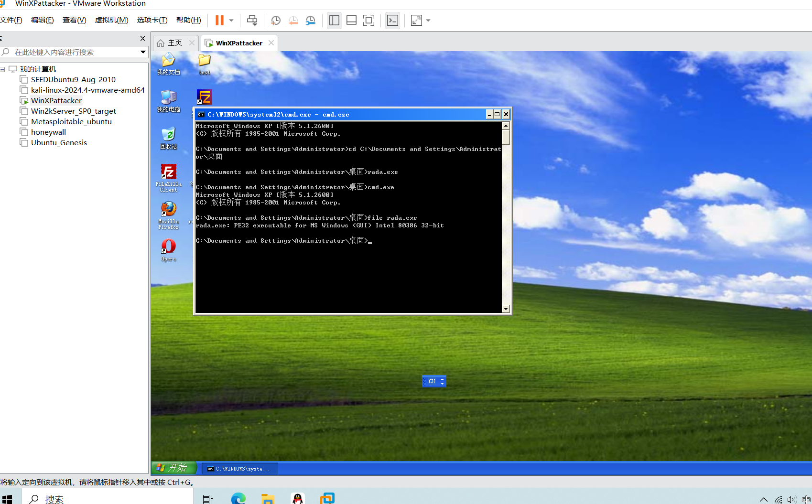Click the VMware Workstation taskbar icon
The width and height of the screenshot is (812, 504).
327,498
